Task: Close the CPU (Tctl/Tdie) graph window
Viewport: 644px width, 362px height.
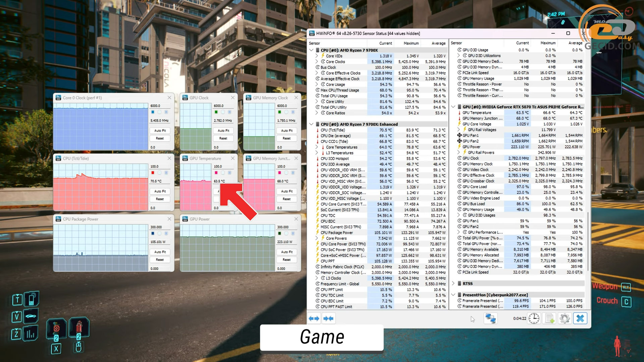Action: 169,158
